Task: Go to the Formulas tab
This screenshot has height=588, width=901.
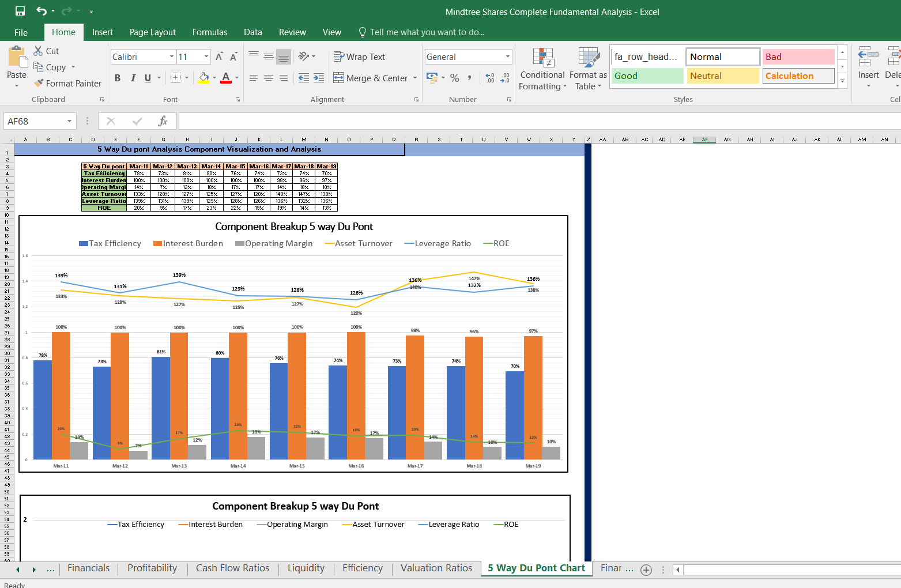Action: click(210, 32)
